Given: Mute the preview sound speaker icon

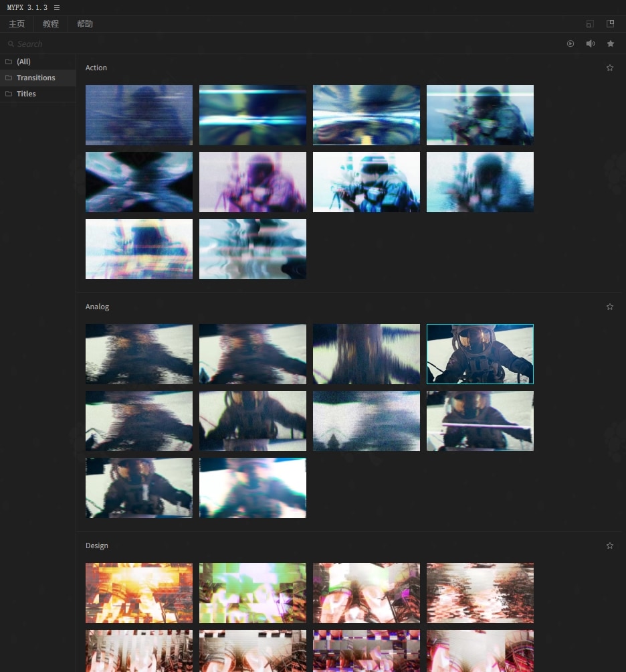Looking at the screenshot, I should pyautogui.click(x=591, y=44).
